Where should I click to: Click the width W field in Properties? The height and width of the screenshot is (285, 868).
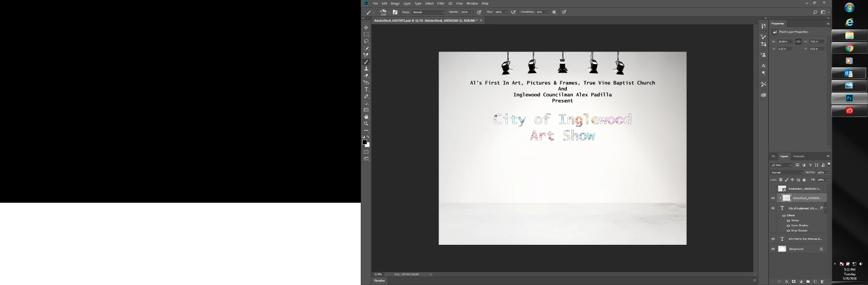(785, 42)
